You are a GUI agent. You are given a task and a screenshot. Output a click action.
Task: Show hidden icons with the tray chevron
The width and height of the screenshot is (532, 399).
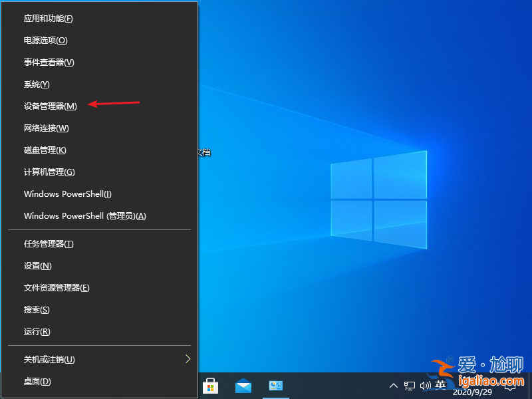pyautogui.click(x=394, y=385)
